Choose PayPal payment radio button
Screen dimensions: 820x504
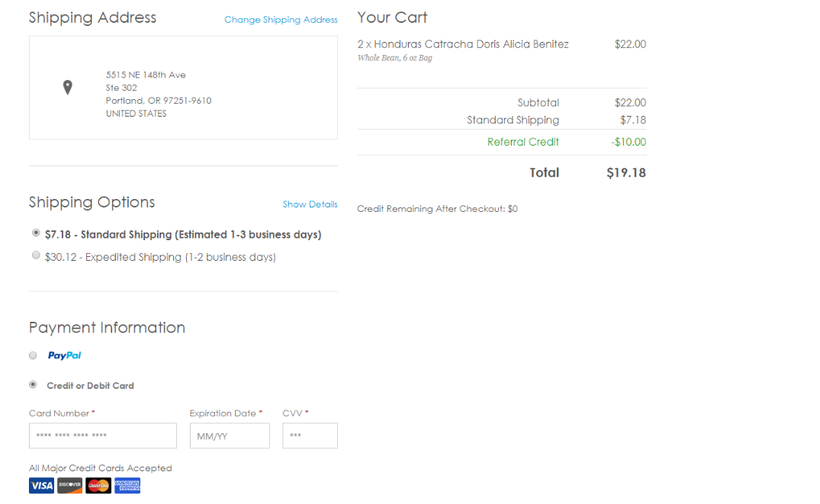[33, 355]
